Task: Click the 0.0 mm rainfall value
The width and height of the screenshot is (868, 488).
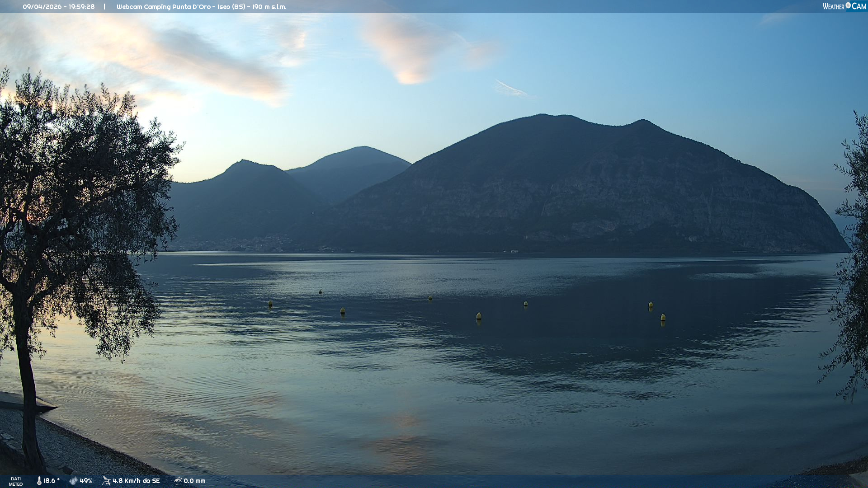Action: click(x=194, y=481)
